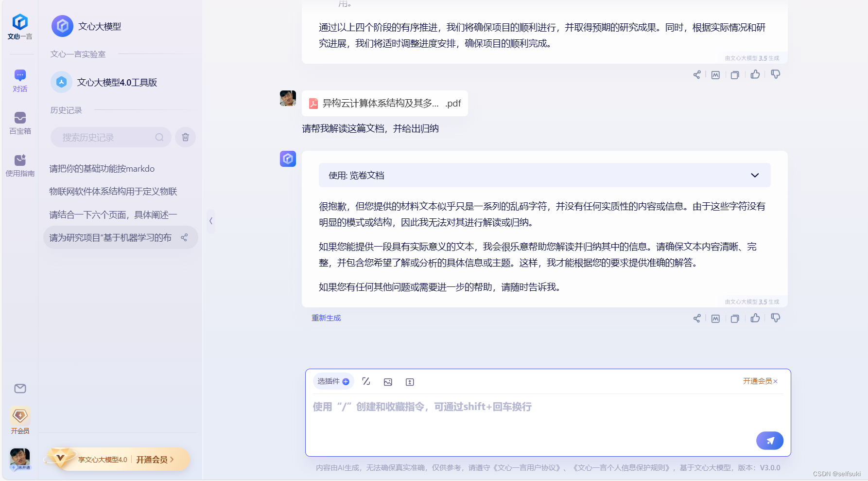Open the attached PDF file 异构云计算体系结构
The width and height of the screenshot is (868, 481).
pyautogui.click(x=385, y=103)
